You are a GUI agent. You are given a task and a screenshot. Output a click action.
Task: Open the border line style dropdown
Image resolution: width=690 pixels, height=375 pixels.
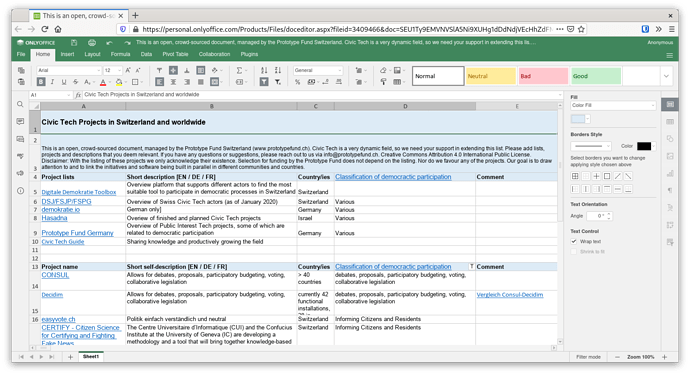(x=591, y=146)
